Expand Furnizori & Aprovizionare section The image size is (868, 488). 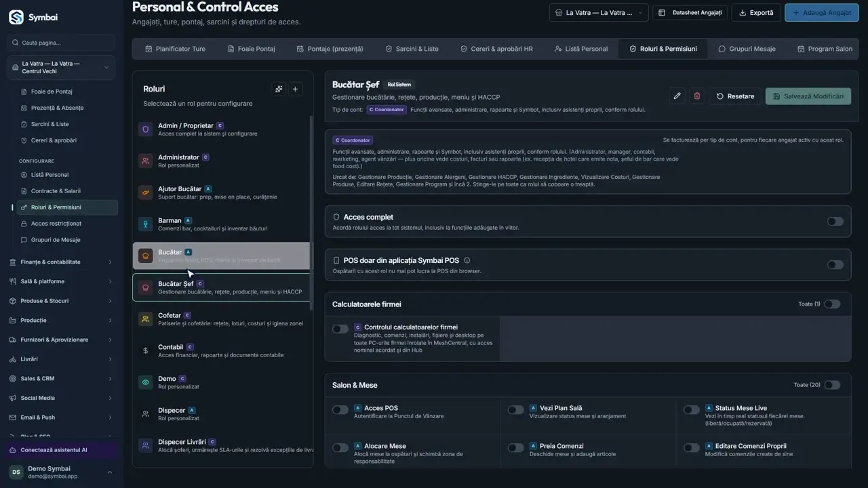(62, 340)
